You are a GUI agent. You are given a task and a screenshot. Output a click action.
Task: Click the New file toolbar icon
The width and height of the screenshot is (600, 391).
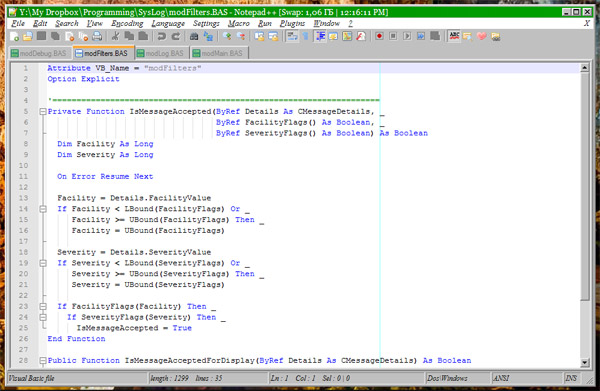pyautogui.click(x=15, y=36)
